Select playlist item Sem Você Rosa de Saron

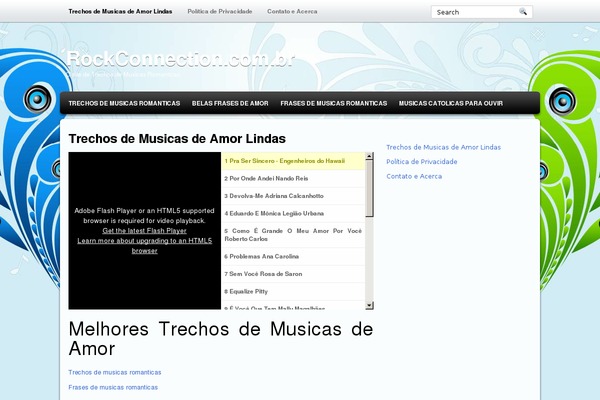coord(293,274)
